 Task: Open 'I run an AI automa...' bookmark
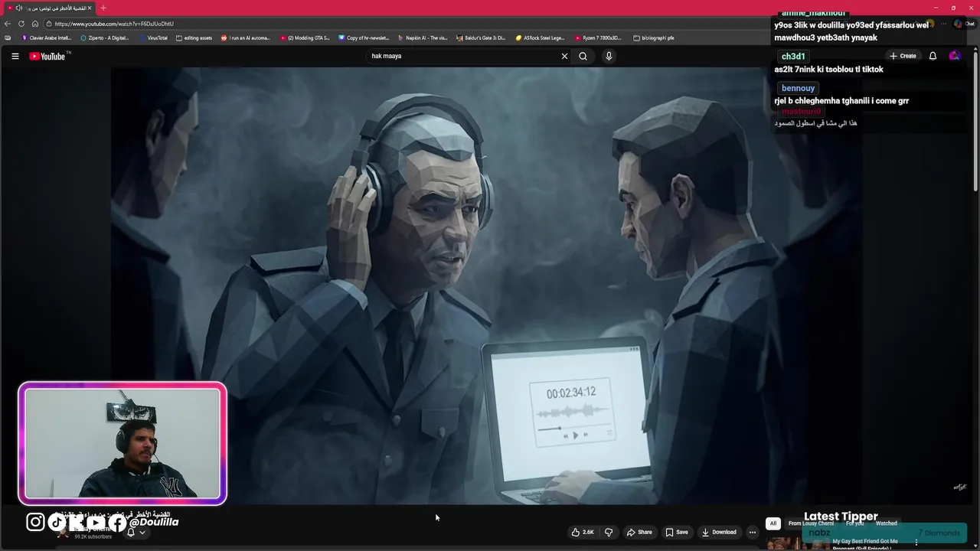point(246,37)
